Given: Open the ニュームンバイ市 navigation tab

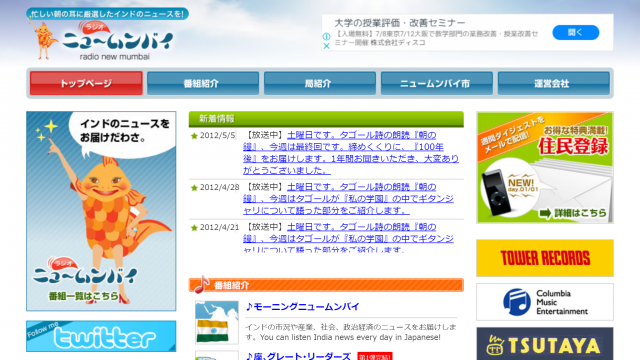Looking at the screenshot, I should 437,83.
